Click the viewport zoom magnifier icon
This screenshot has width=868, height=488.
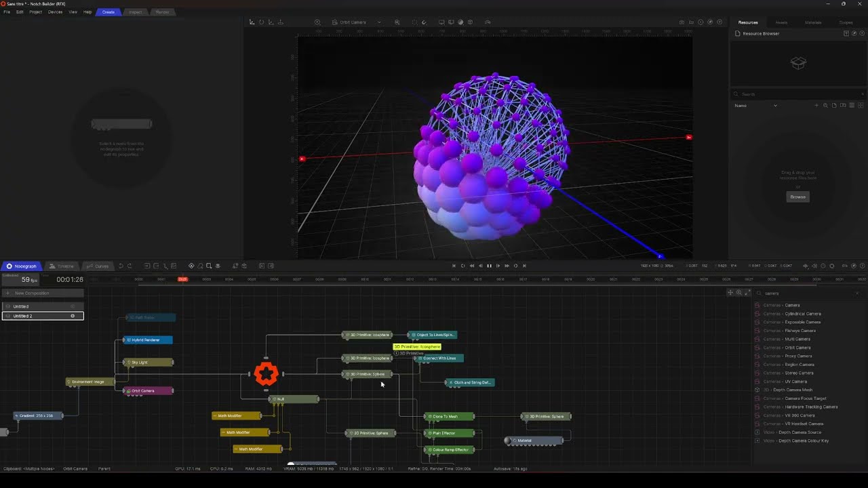click(x=397, y=22)
